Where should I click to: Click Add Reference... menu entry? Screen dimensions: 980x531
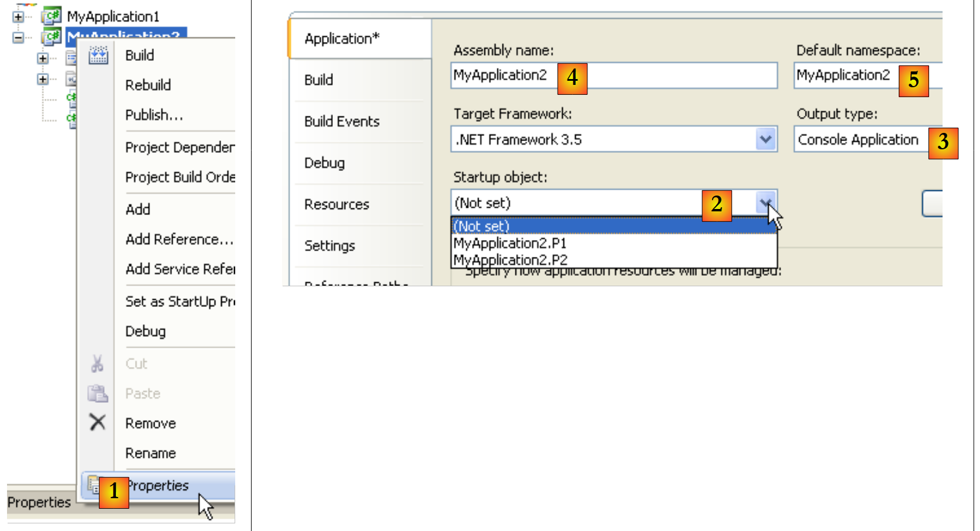pyautogui.click(x=179, y=239)
